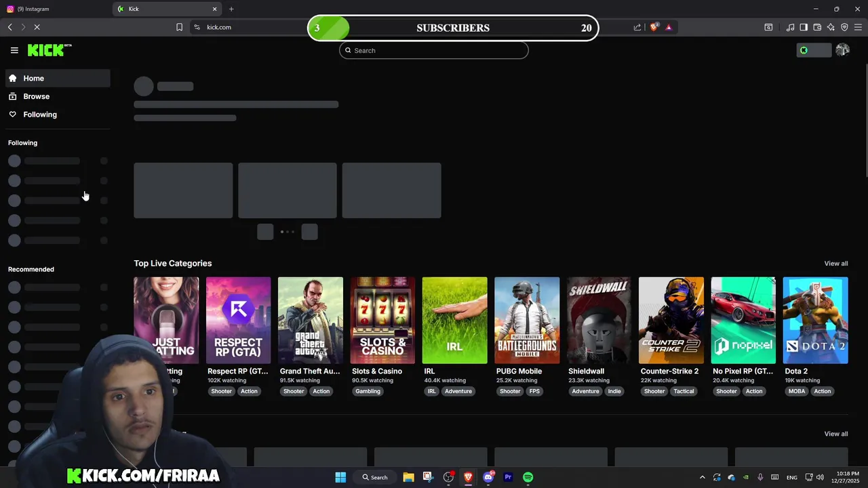Click the share page icon

[637, 27]
